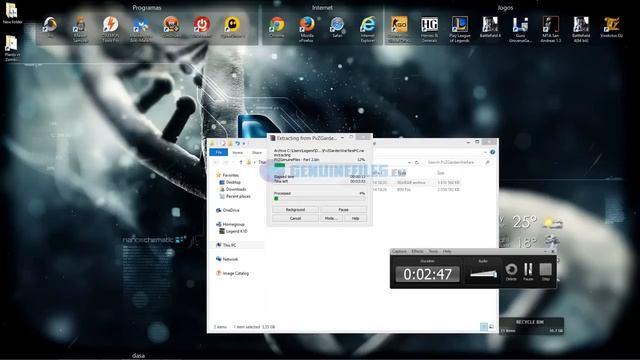Image resolution: width=640 pixels, height=360 pixels.
Task: Launch the yellow CyberGhost shortcut
Action: [232, 28]
